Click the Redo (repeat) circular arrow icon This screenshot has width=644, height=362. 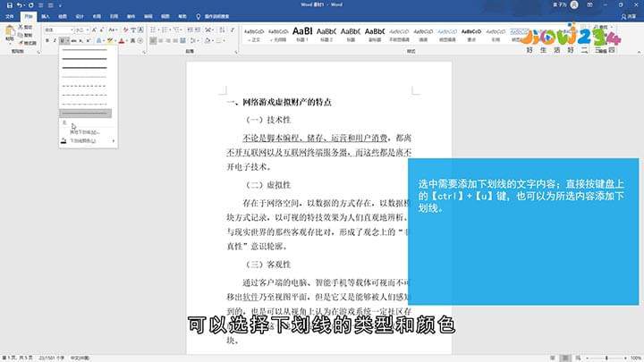point(30,5)
